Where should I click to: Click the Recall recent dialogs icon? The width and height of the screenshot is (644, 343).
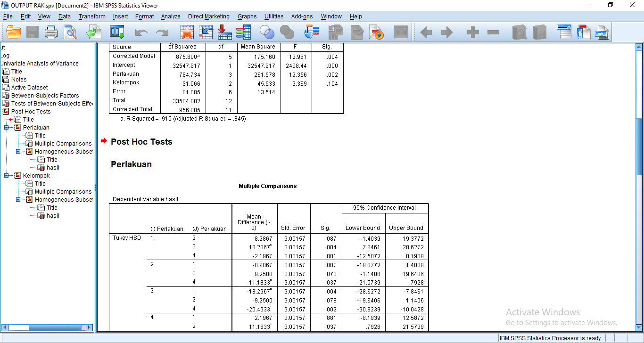[x=117, y=32]
